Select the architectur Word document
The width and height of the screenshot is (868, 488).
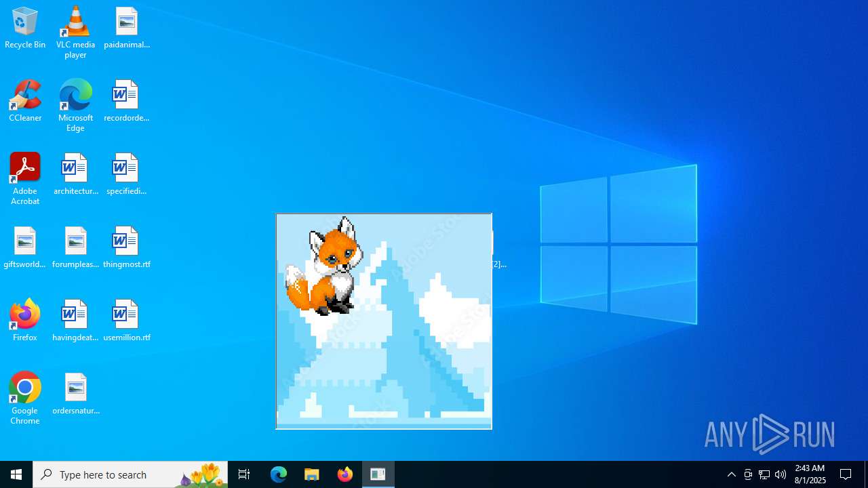tap(75, 174)
